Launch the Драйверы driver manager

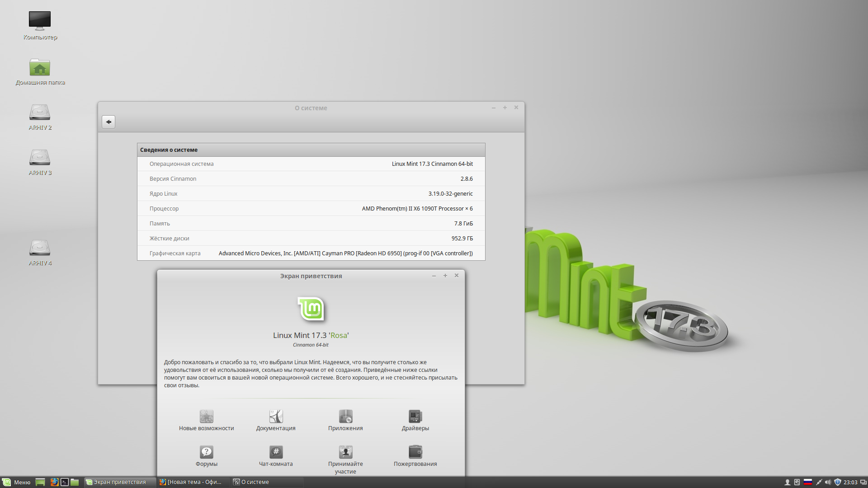[x=415, y=416]
